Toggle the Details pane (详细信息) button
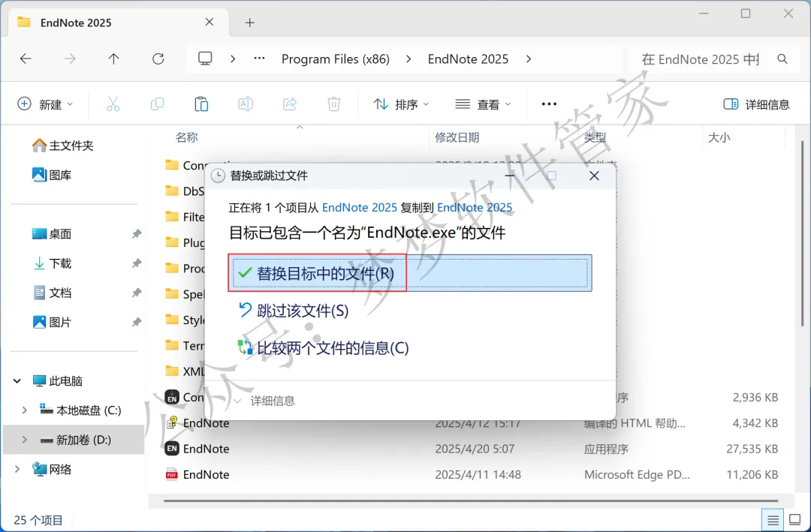 tap(756, 104)
